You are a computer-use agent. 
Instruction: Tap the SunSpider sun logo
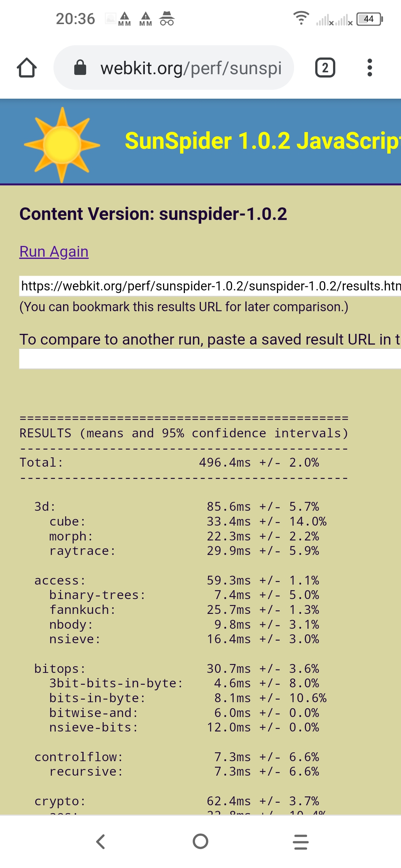click(x=62, y=144)
